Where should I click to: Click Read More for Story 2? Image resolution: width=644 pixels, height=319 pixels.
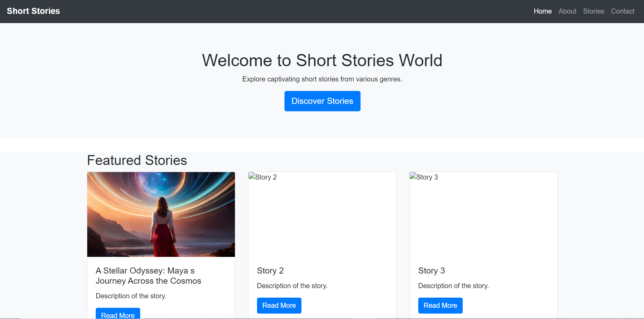[x=279, y=305]
